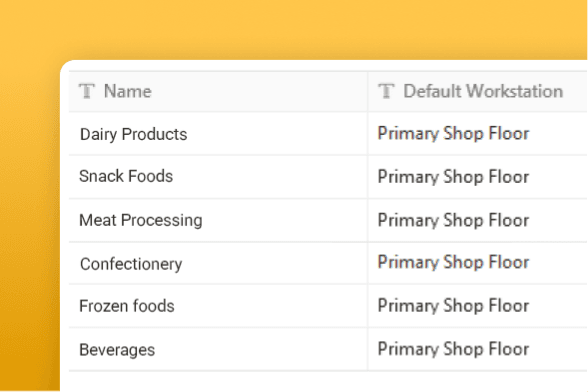Open the Snack Foods record
This screenshot has height=392, width=588.
(x=126, y=176)
